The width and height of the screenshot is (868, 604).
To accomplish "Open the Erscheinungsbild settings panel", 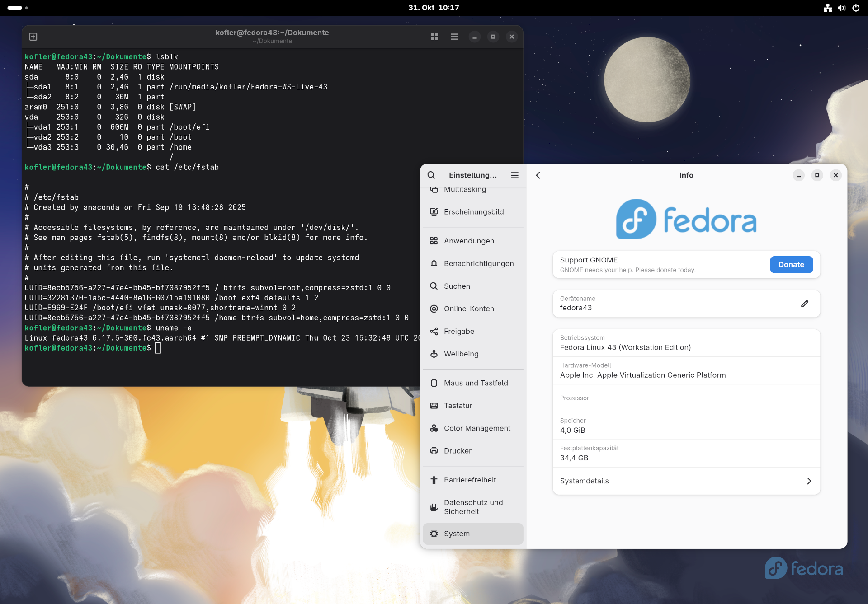I will 473,212.
